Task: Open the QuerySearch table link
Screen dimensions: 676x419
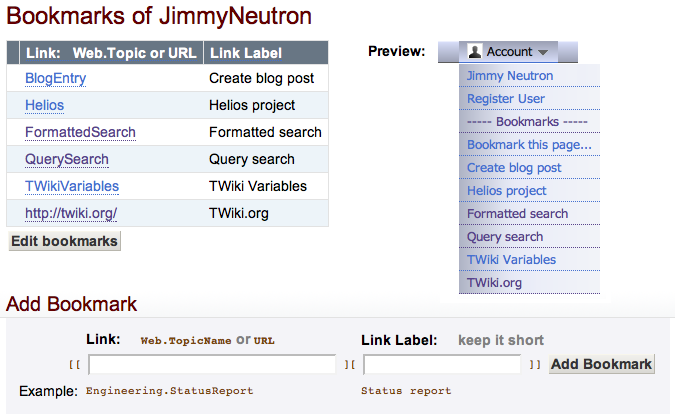Action: point(67,159)
